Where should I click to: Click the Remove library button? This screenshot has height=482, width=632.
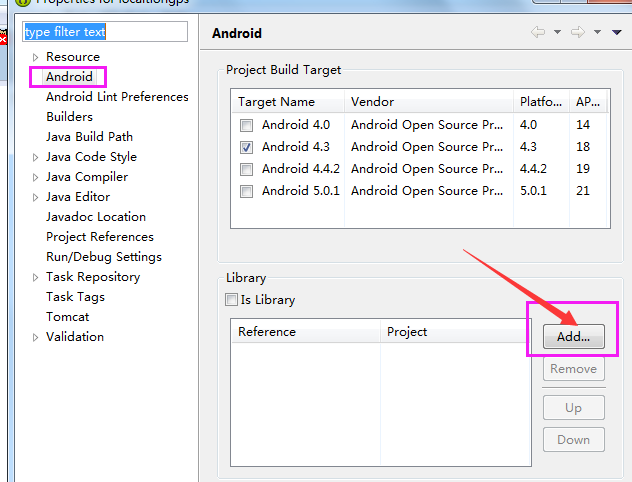pos(574,369)
